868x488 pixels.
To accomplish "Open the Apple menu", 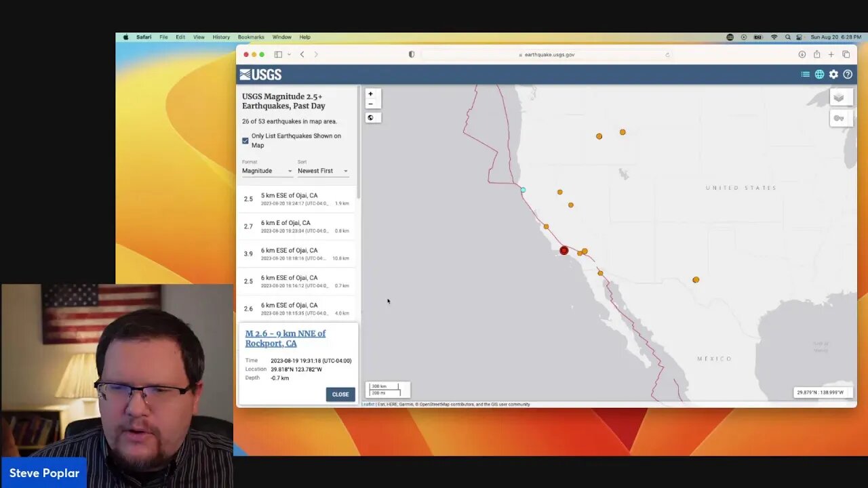I will (125, 37).
